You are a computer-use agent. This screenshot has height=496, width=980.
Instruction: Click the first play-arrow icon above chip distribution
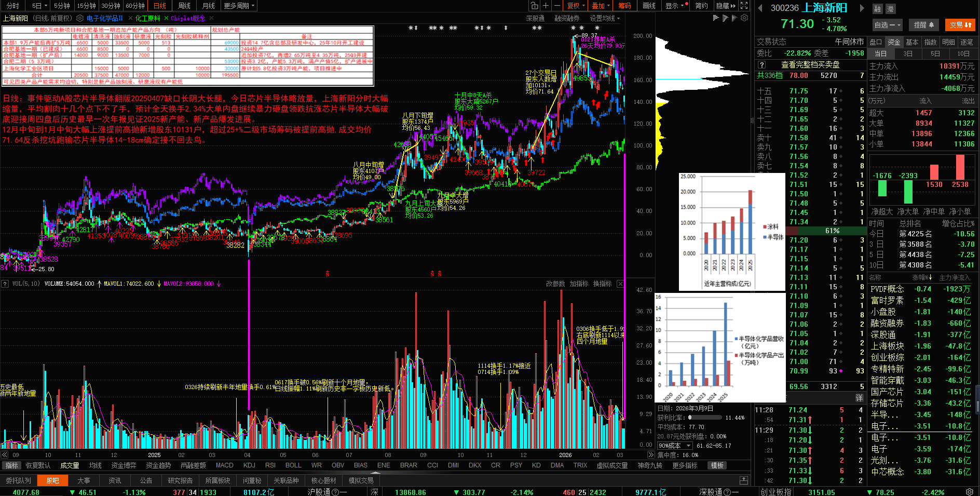coord(725,18)
